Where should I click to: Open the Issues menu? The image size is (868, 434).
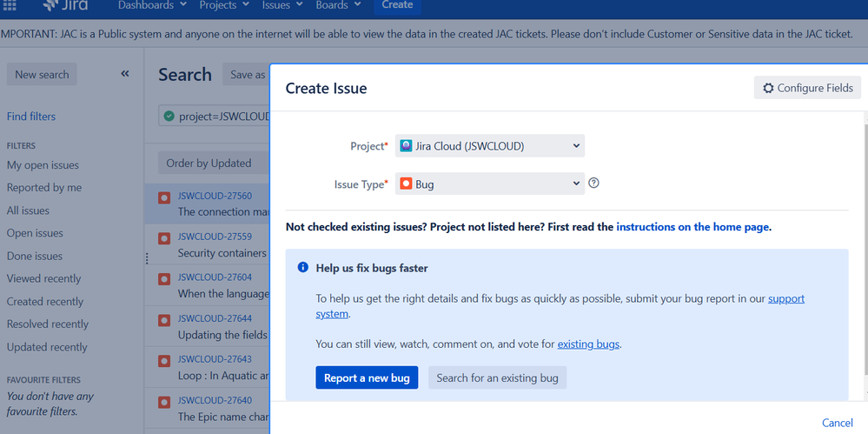(x=282, y=5)
